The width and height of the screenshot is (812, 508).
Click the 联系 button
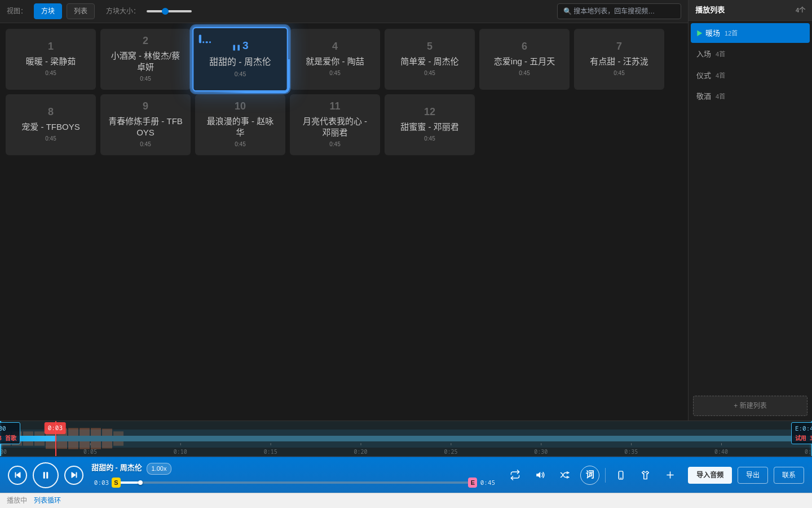[x=789, y=475]
